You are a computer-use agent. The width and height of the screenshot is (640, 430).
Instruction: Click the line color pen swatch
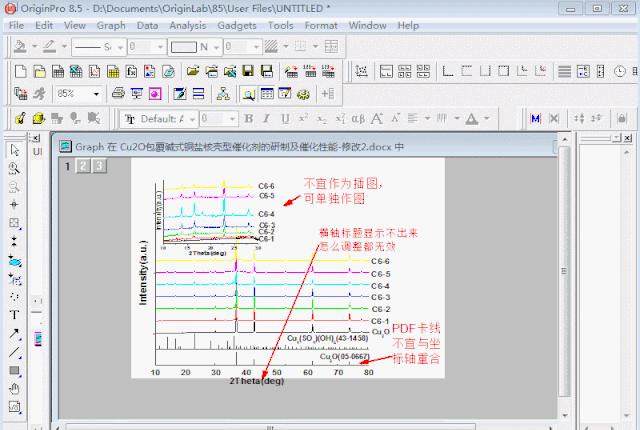(49, 47)
